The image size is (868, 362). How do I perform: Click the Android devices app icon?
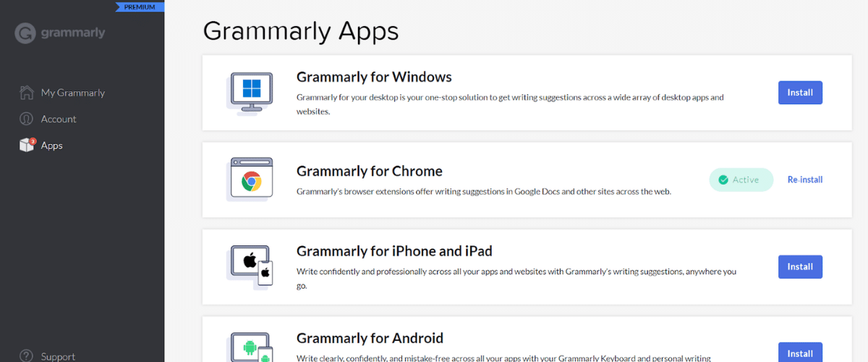pyautogui.click(x=250, y=348)
